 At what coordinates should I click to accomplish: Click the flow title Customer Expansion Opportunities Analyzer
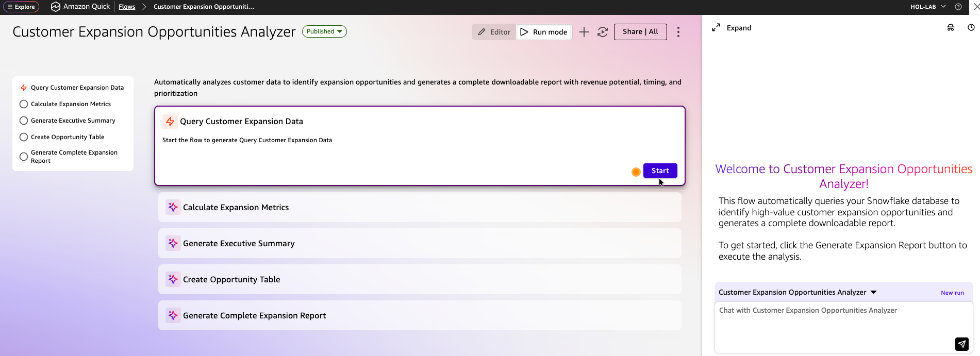[154, 32]
